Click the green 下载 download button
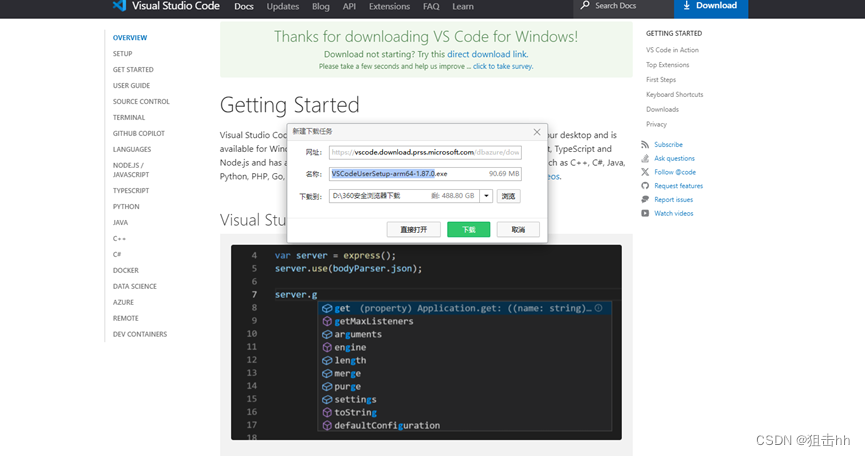Viewport: 865px width, 456px height. (468, 229)
